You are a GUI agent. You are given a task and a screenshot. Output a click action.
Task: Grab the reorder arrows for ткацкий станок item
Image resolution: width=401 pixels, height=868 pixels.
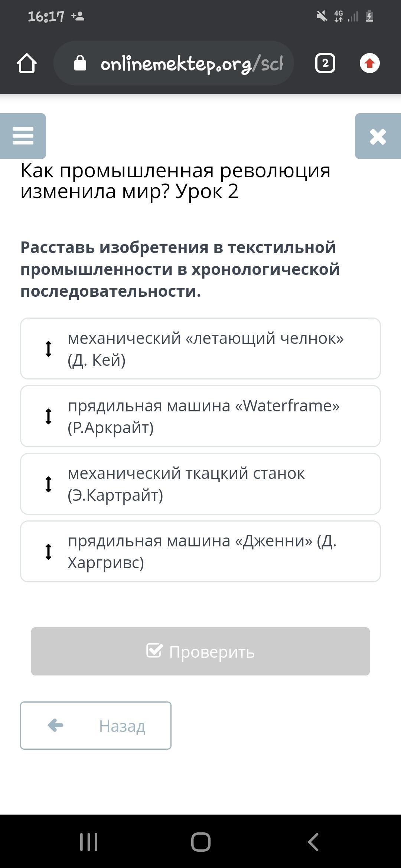pos(48,484)
